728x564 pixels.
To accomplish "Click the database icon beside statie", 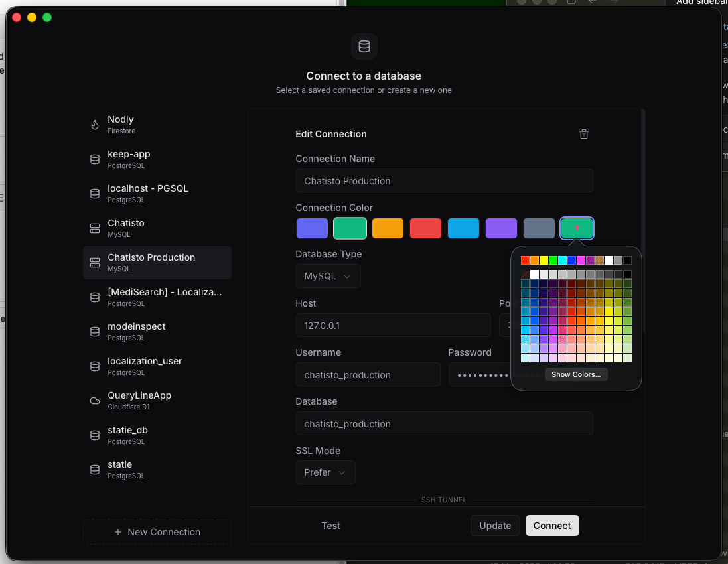I will click(x=95, y=470).
